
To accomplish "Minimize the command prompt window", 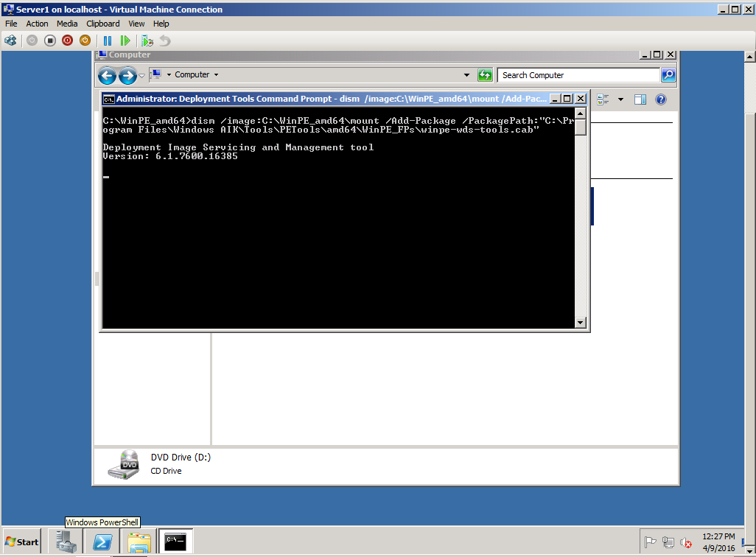I will pos(555,99).
